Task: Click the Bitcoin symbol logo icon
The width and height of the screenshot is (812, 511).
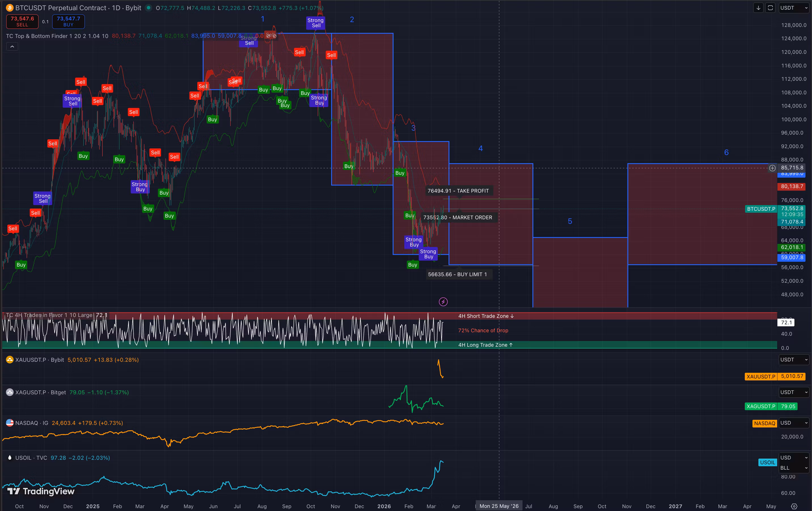Action: tap(9, 8)
